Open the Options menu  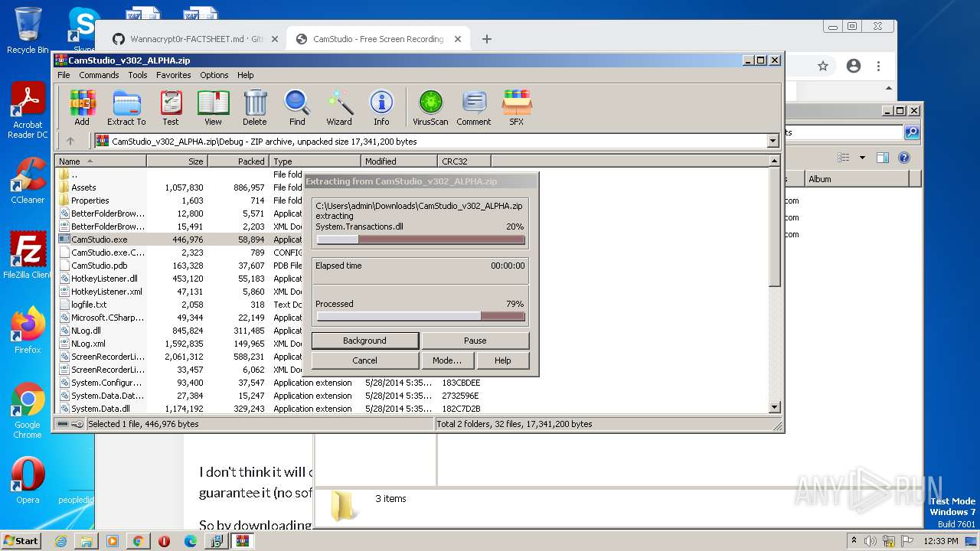214,75
